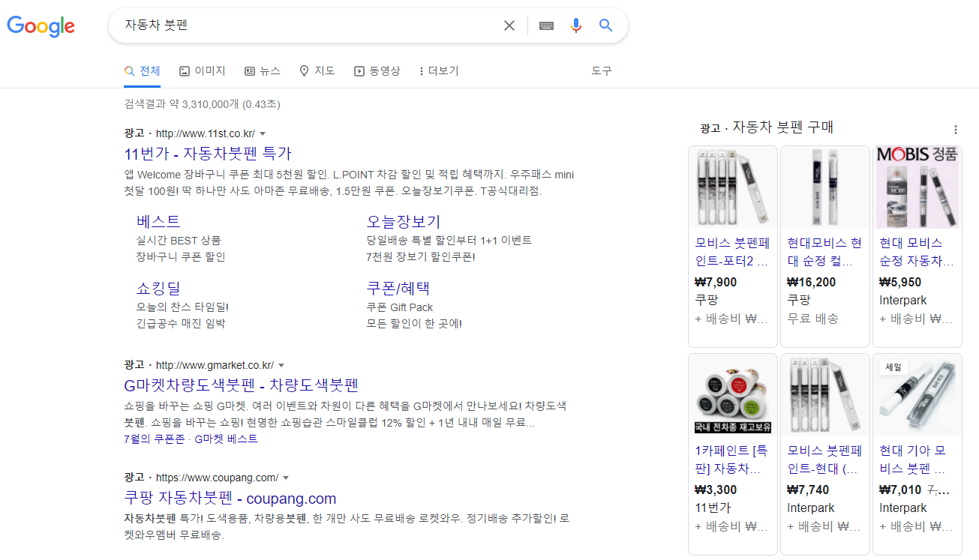Click the ₩7,010 price on sale item
Screen dimensions: 979x560
click(x=900, y=490)
